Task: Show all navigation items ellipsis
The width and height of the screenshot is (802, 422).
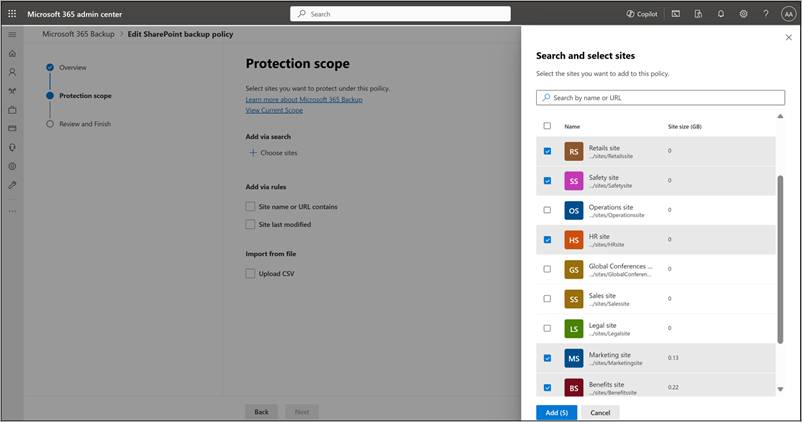Action: (12, 211)
